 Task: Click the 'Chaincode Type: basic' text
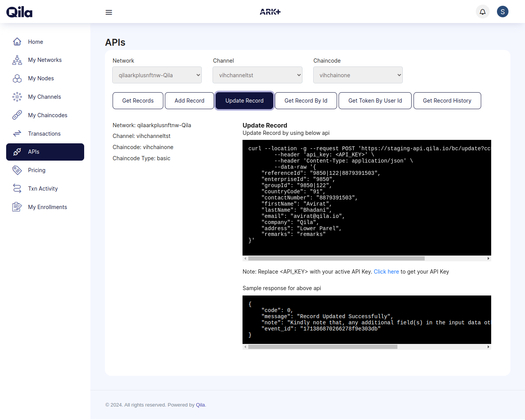[141, 158]
